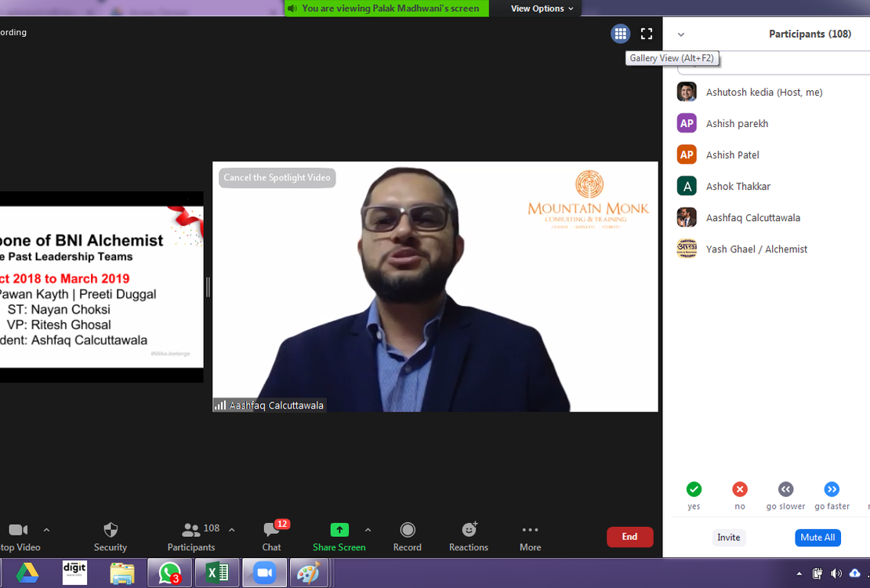Click the Invite button
The height and width of the screenshot is (588, 870).
pyautogui.click(x=728, y=537)
